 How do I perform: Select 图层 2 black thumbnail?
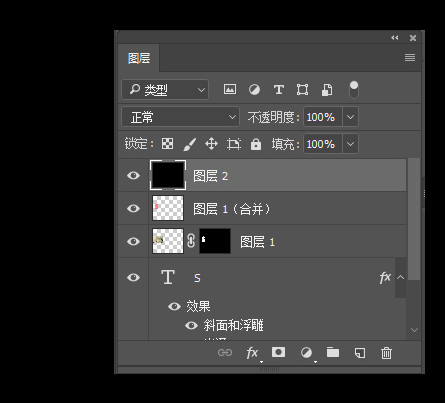[x=168, y=175]
